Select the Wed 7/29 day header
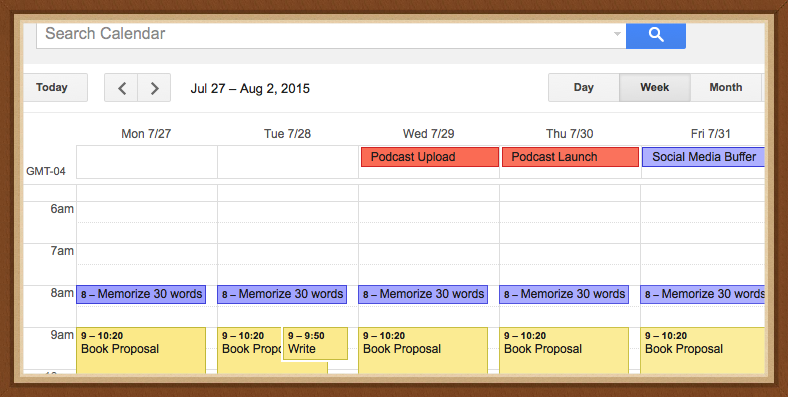Image resolution: width=788 pixels, height=397 pixels. click(429, 134)
